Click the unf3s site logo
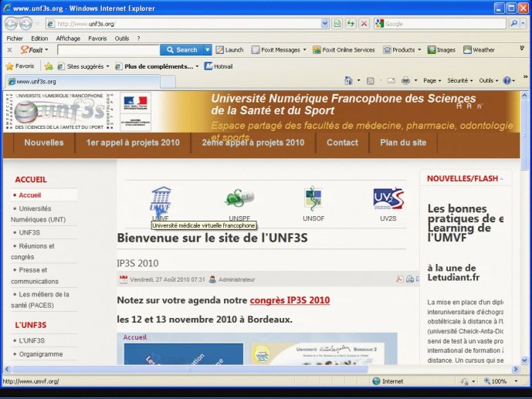 coord(58,111)
